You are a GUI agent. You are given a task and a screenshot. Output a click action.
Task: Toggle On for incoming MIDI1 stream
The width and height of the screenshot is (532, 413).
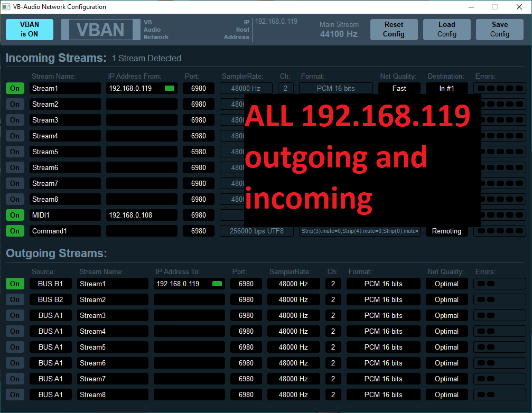15,215
